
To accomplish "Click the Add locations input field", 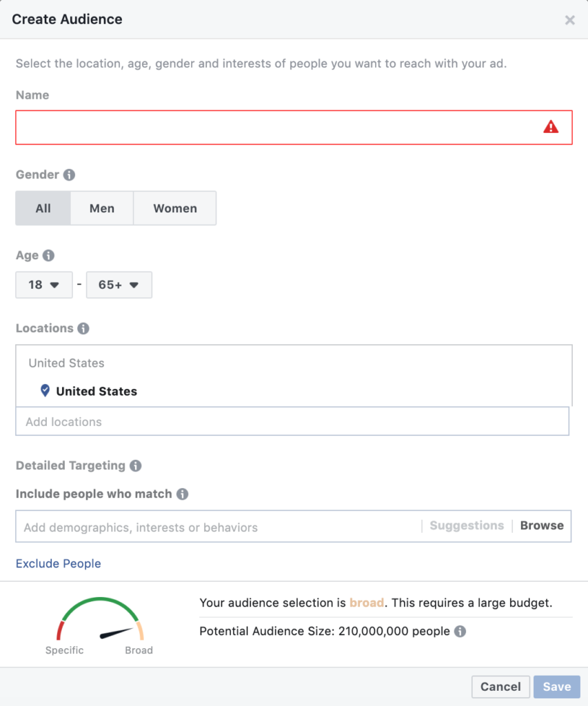I will [292, 421].
